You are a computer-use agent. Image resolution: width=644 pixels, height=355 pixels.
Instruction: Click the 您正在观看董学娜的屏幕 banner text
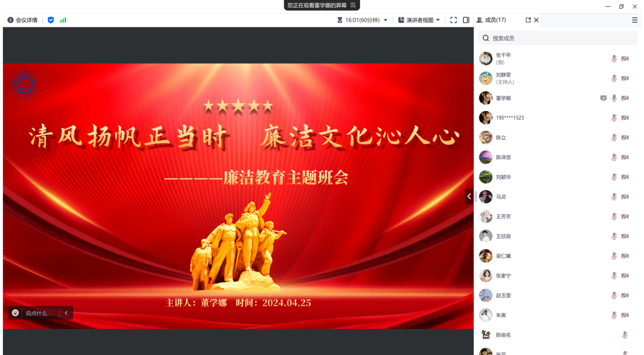click(x=317, y=5)
